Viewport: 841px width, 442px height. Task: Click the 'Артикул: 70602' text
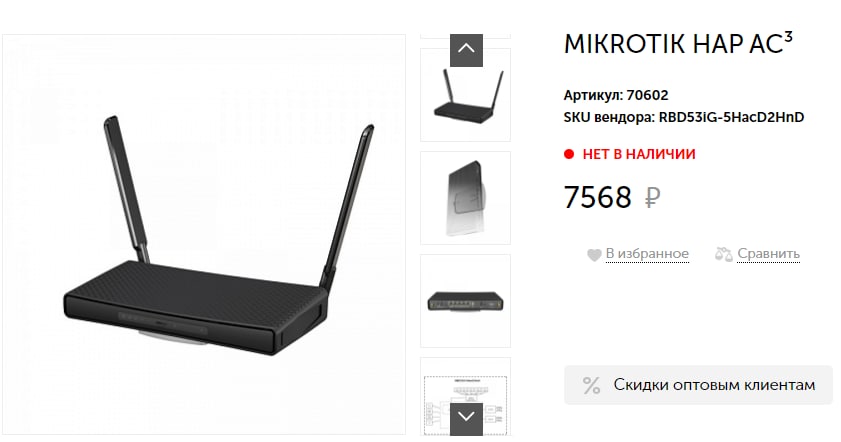[616, 95]
